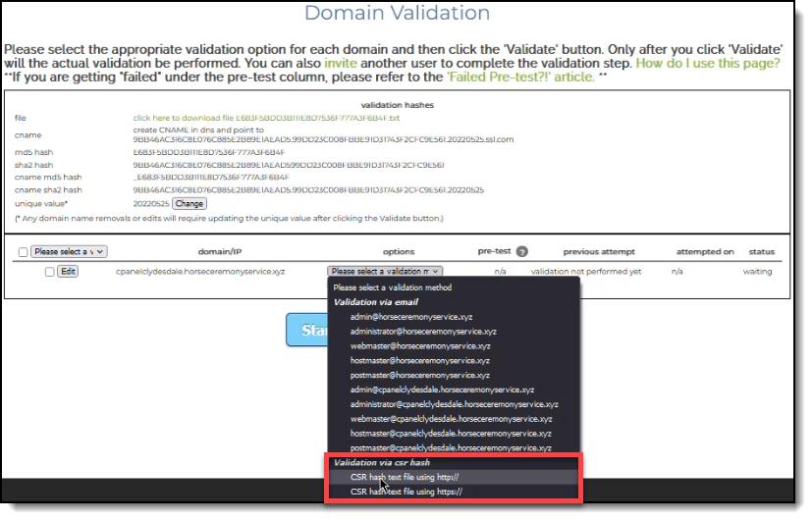Screen dimensions: 812x520
Task: Check the box next to cpanelclydesdale domain row
Action: tap(49, 272)
